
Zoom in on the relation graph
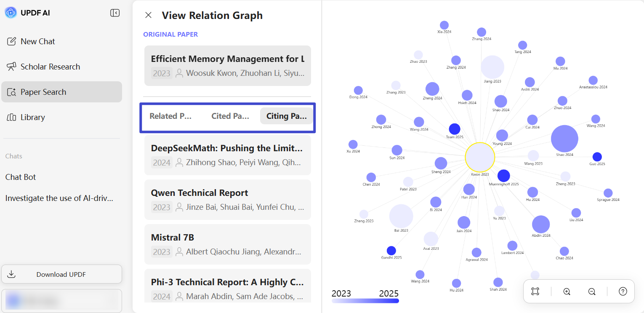pos(567,292)
